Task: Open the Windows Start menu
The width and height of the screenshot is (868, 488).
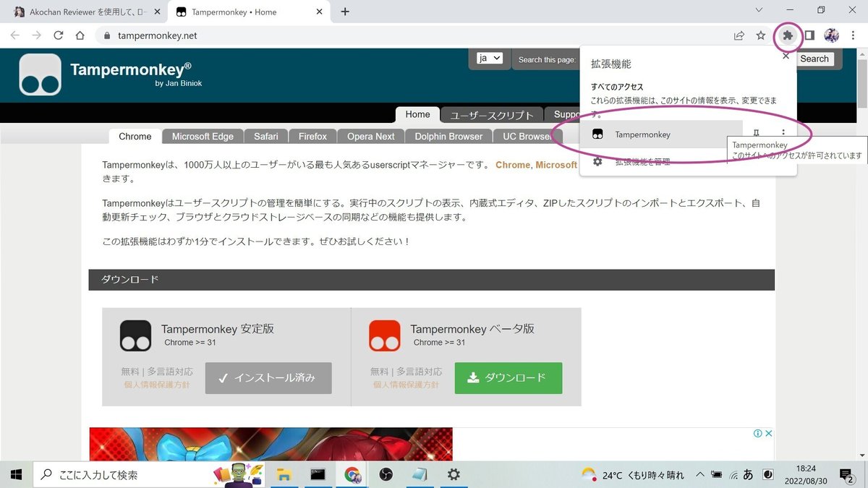Action: click(x=16, y=474)
